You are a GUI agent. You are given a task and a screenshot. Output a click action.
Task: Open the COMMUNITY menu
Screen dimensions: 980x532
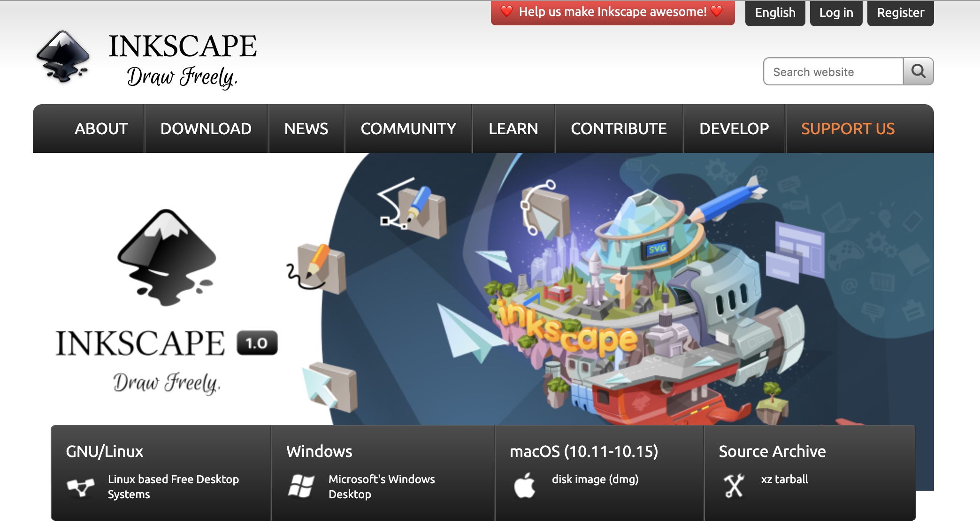[x=408, y=129]
